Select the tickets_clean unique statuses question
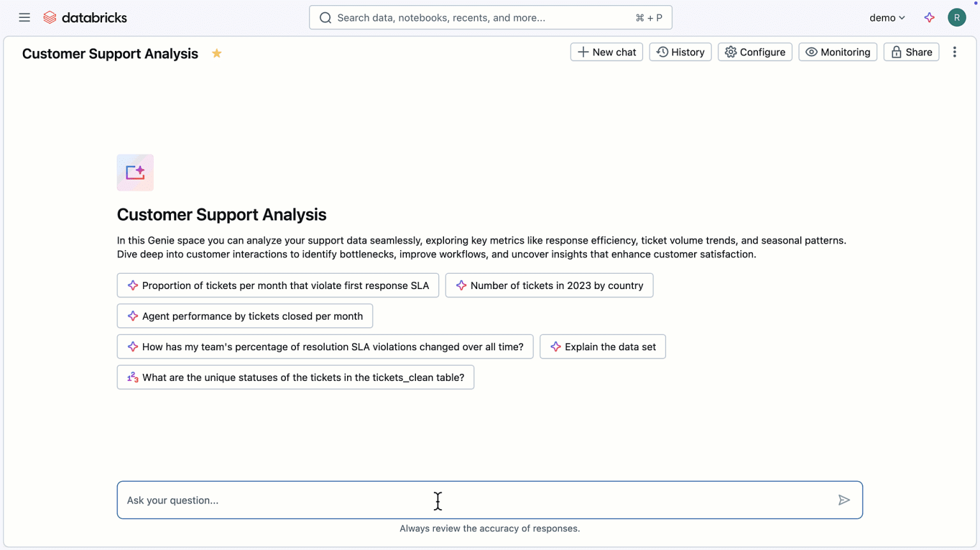The width and height of the screenshot is (980, 550). [x=295, y=377]
